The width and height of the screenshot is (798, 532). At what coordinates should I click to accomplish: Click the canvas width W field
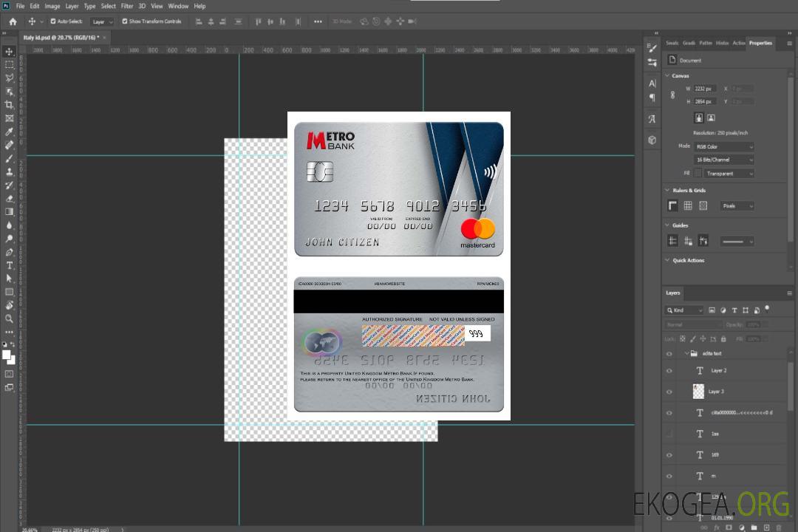(705, 89)
